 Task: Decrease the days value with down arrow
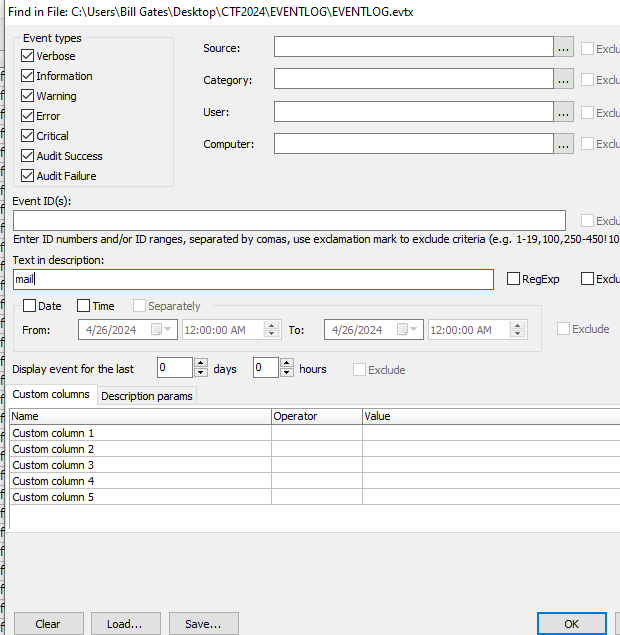tap(201, 372)
